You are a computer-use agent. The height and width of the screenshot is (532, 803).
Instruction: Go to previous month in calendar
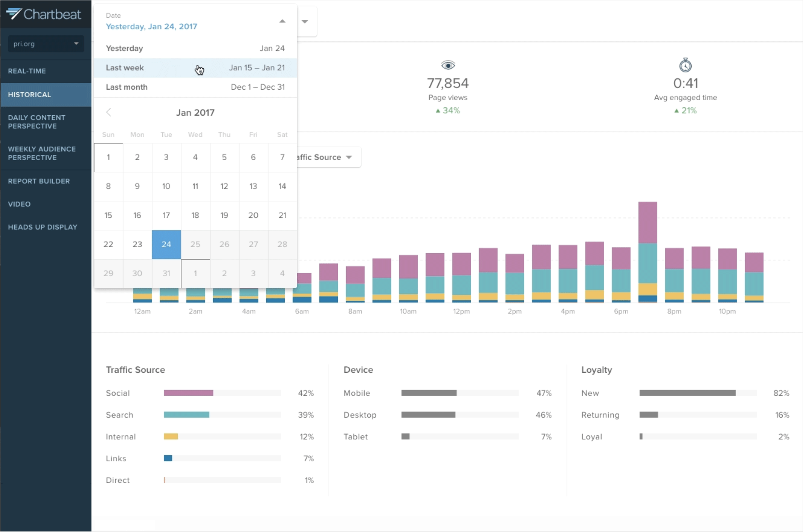[x=109, y=113]
